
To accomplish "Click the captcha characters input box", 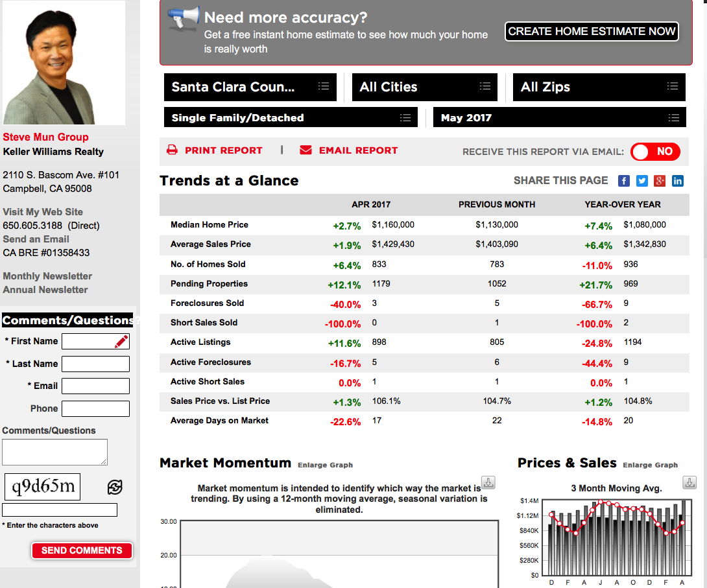I will click(x=60, y=510).
